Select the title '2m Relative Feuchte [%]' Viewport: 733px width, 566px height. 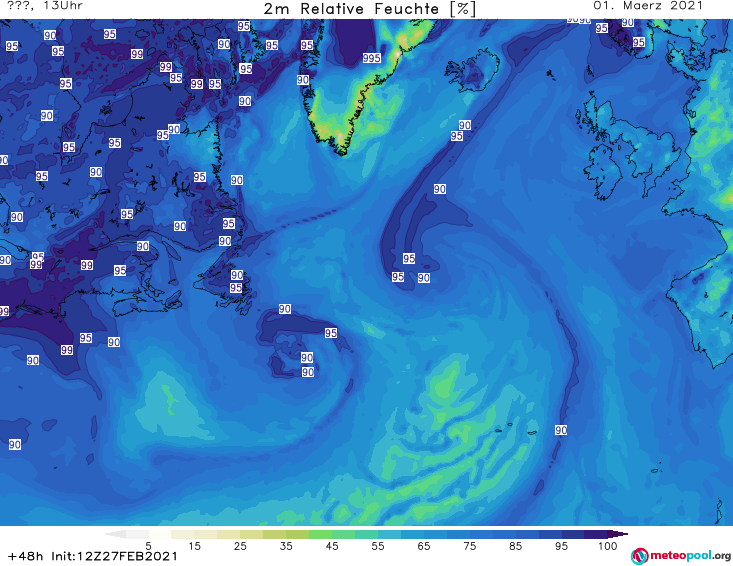click(x=369, y=9)
